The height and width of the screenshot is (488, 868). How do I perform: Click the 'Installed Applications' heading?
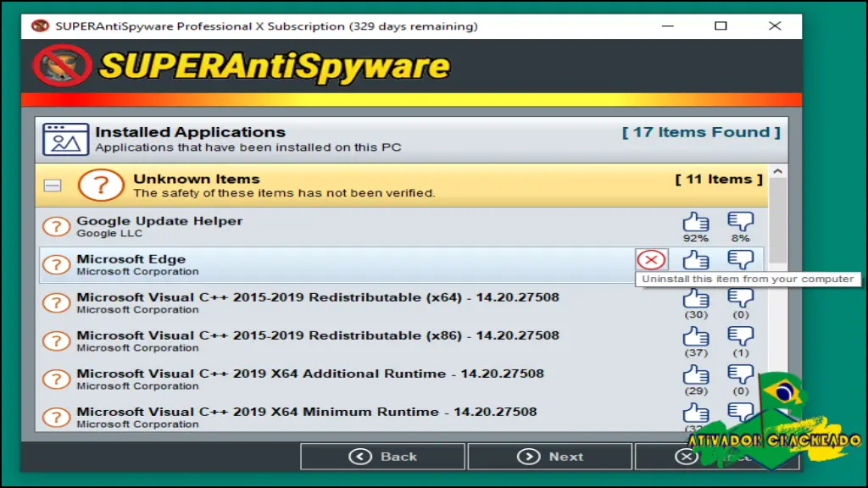(191, 132)
